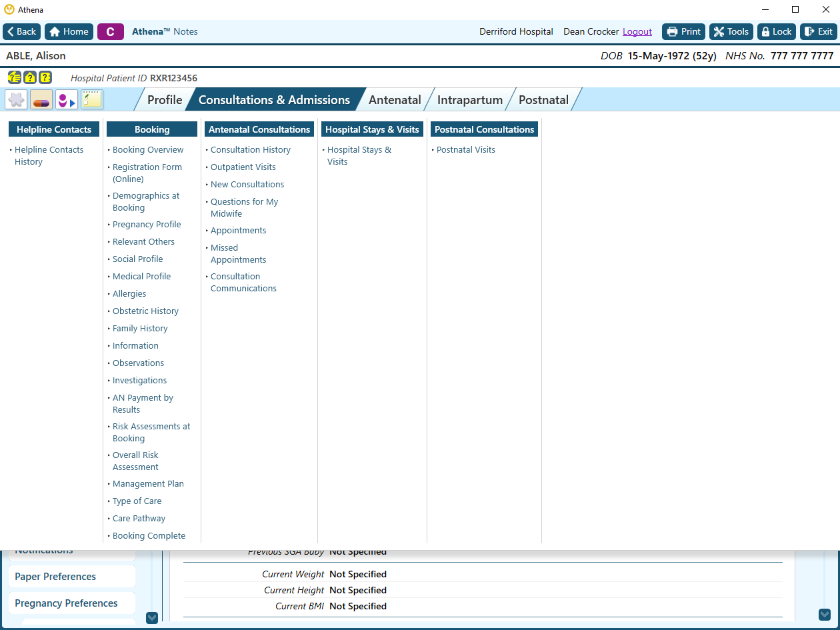Click the purple C button
840x630 pixels.
pos(111,31)
